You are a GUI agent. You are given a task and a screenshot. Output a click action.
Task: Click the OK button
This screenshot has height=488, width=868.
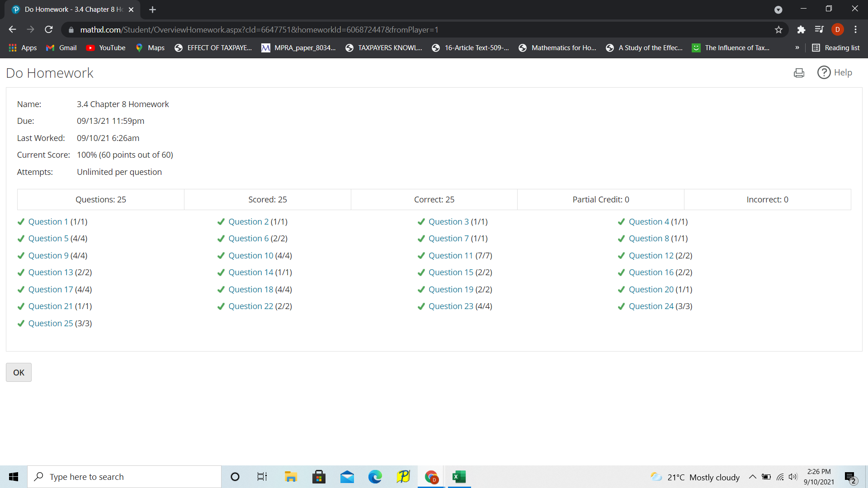(x=19, y=372)
